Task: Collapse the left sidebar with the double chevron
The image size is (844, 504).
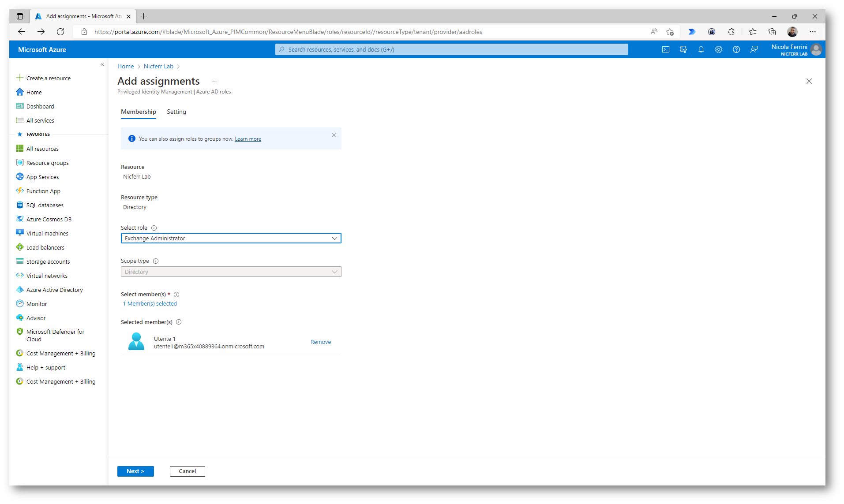Action: tap(102, 64)
